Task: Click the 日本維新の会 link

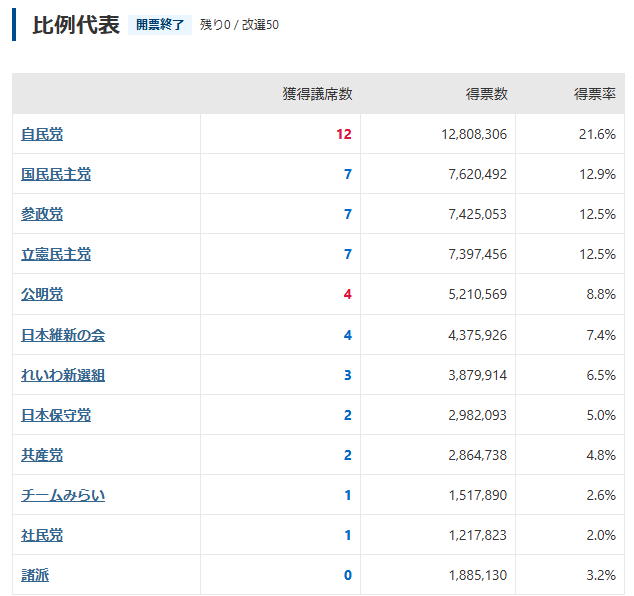Action: 63,335
